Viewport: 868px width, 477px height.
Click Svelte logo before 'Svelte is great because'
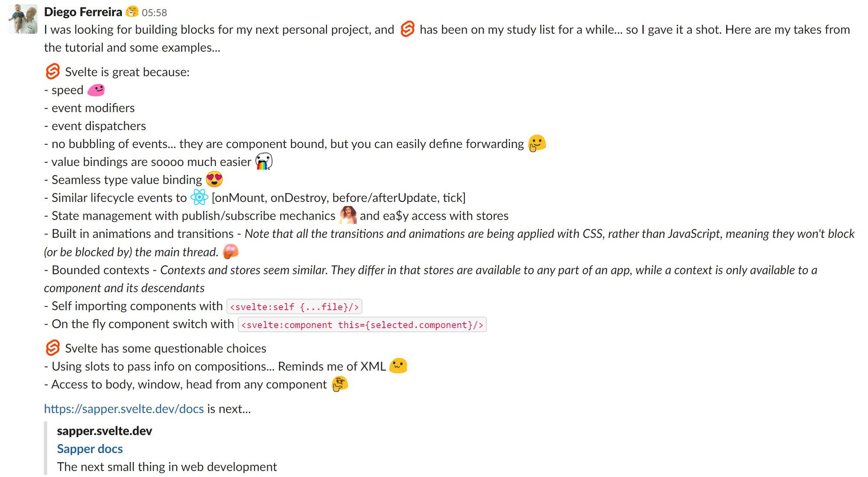coord(53,71)
